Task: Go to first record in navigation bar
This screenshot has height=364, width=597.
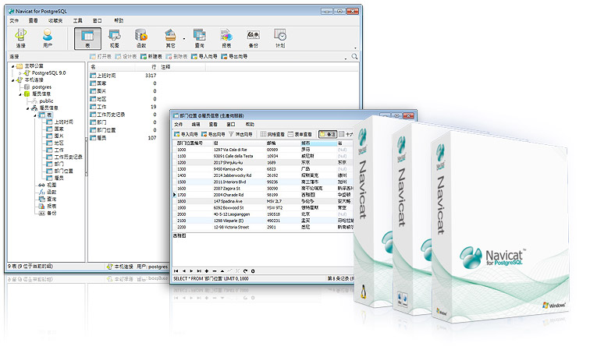Action: 176,271
